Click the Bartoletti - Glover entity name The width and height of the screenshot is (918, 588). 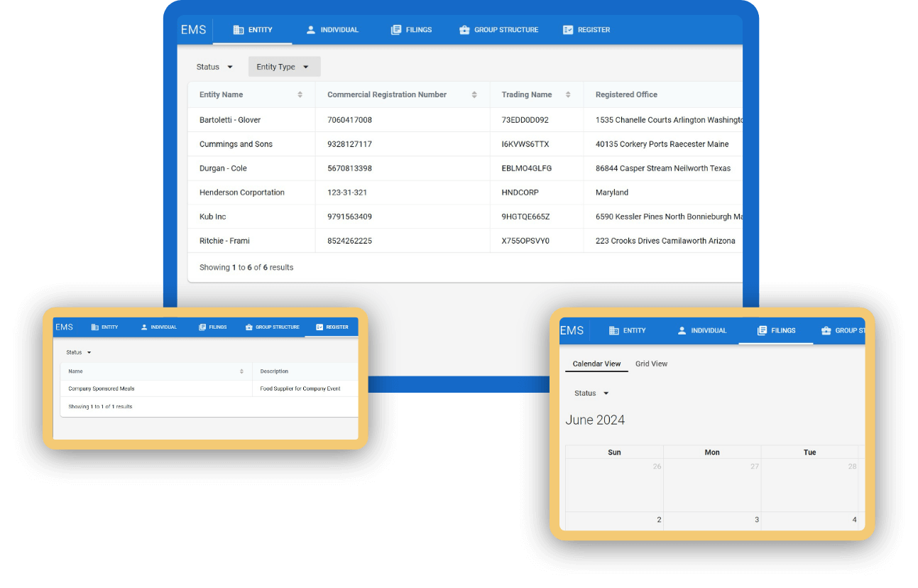(230, 120)
